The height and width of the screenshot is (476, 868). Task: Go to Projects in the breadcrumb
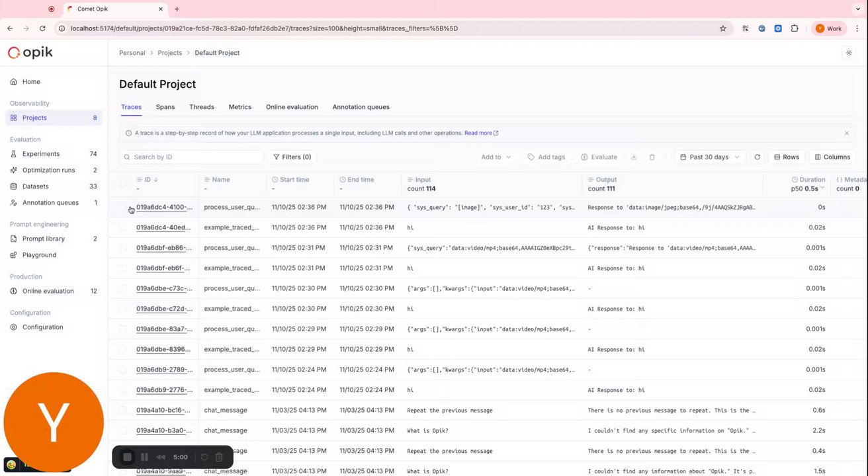pyautogui.click(x=170, y=53)
